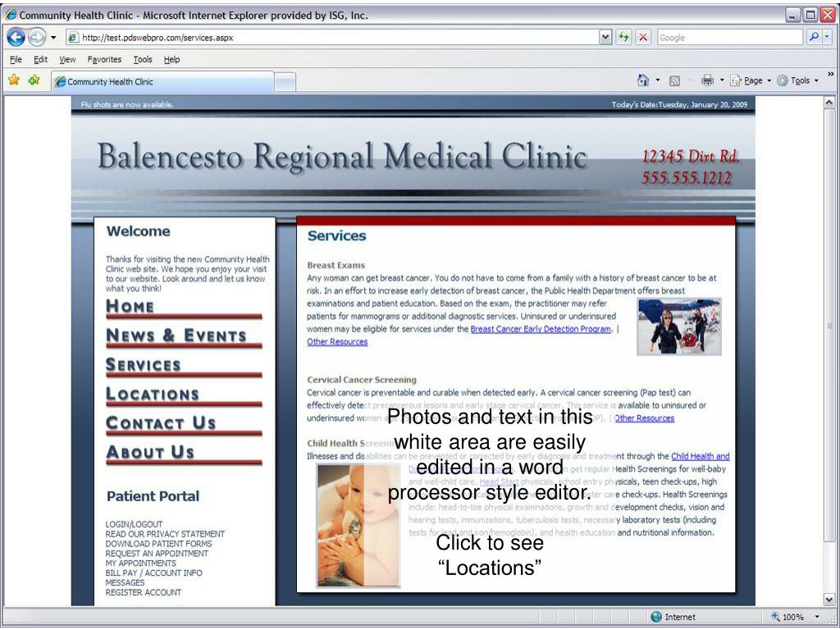
Task: Open the recent pages dropdown arrow
Action: (x=53, y=38)
